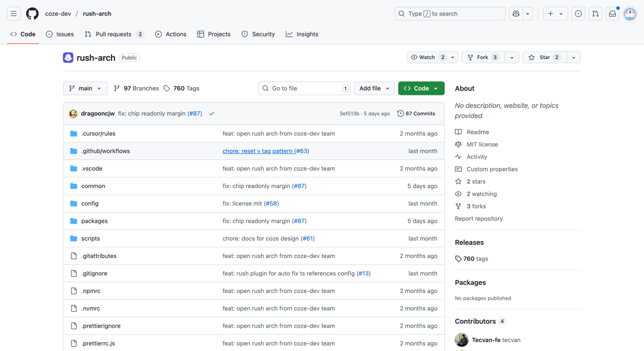
Task: Click the GitHub logo icon
Action: click(x=32, y=14)
